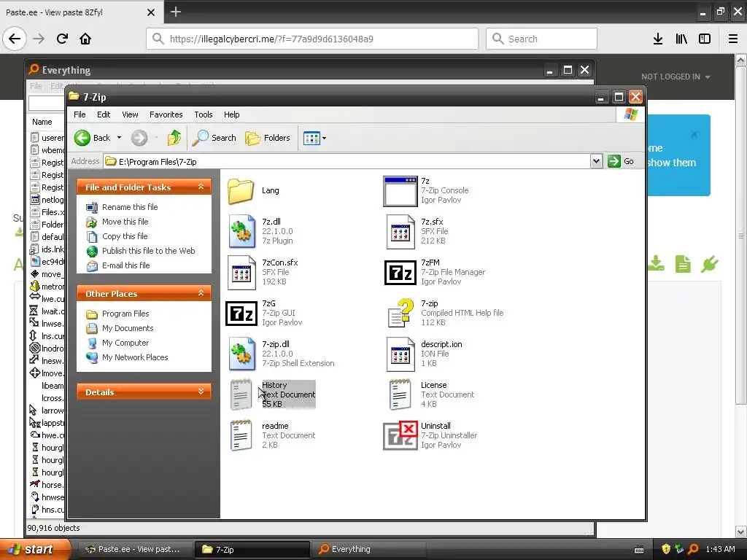The image size is (747, 560).
Task: Open a new browser tab
Action: (175, 12)
